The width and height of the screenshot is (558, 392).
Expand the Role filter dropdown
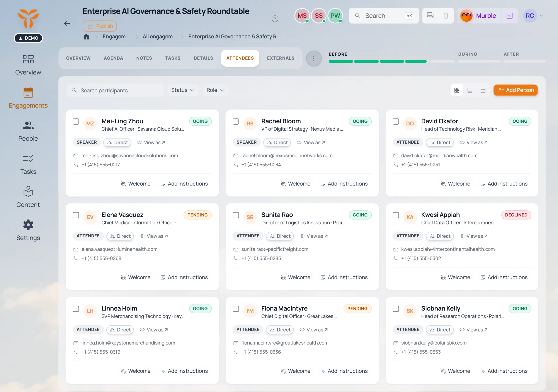215,90
